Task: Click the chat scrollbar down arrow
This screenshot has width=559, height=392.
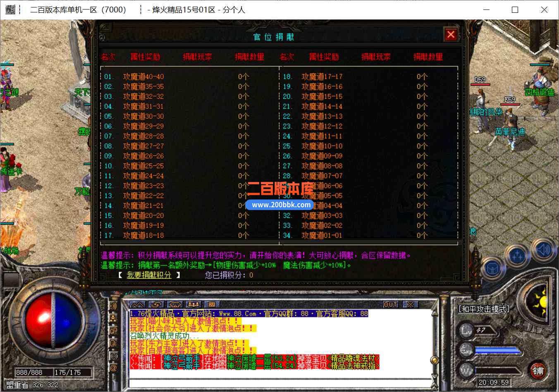Action: pyautogui.click(x=434, y=376)
